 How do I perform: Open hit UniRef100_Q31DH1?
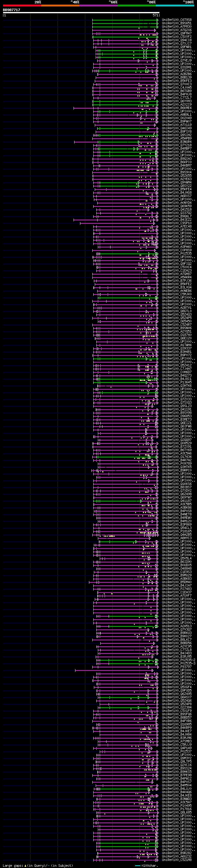coord(177,67)
